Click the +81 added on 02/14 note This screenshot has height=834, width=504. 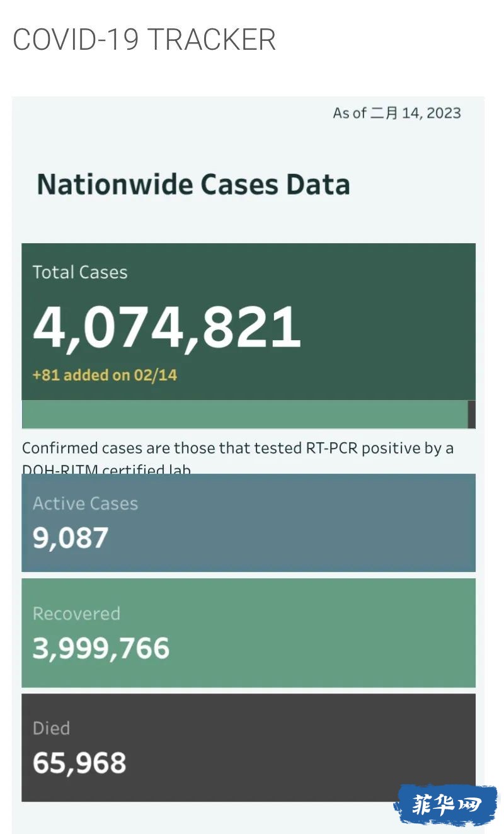pyautogui.click(x=105, y=375)
